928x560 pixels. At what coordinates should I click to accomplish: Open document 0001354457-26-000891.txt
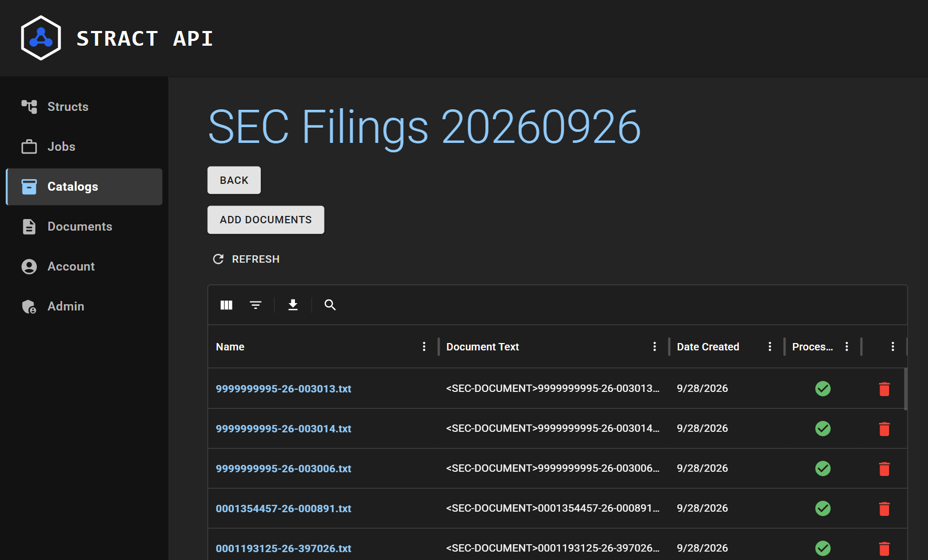283,509
